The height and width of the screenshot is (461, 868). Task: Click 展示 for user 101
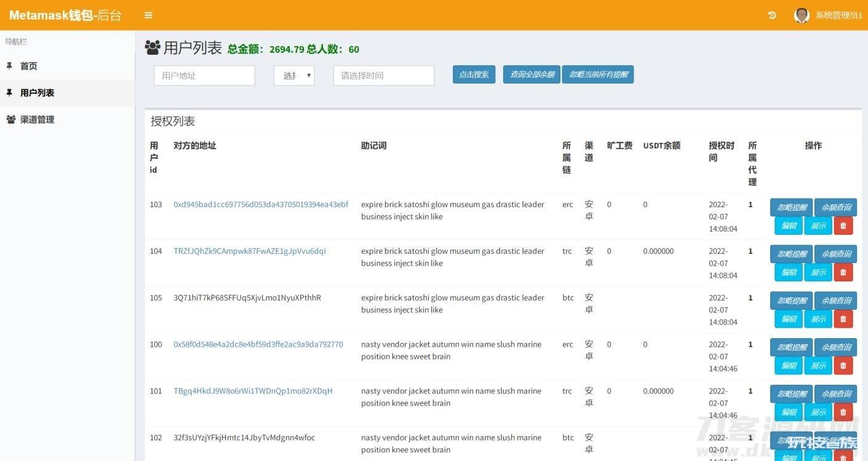tap(818, 412)
